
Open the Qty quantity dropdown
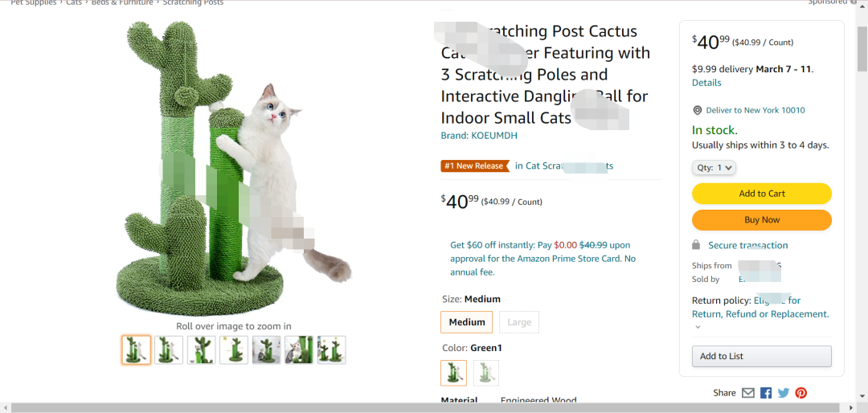tap(714, 167)
